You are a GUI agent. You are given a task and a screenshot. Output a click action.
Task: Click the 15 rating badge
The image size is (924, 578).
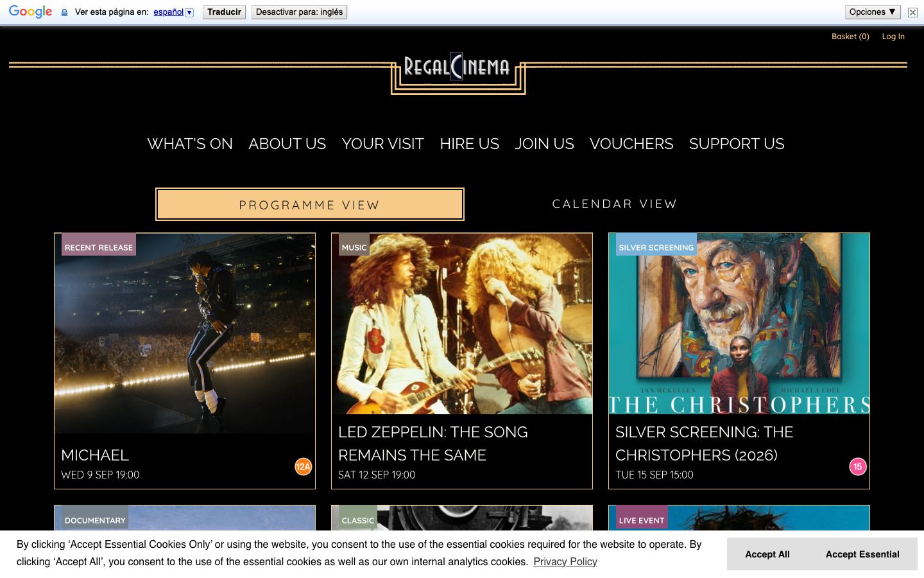(x=857, y=467)
